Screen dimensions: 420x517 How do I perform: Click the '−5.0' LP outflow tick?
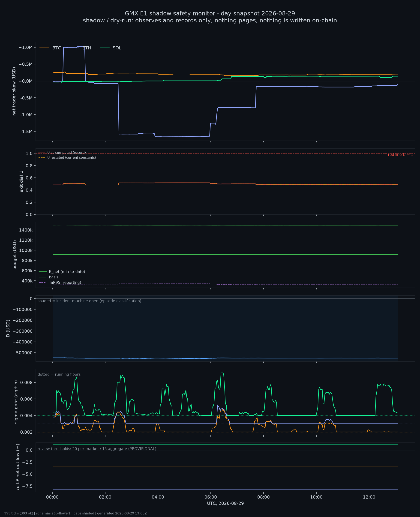click(x=27, y=474)
